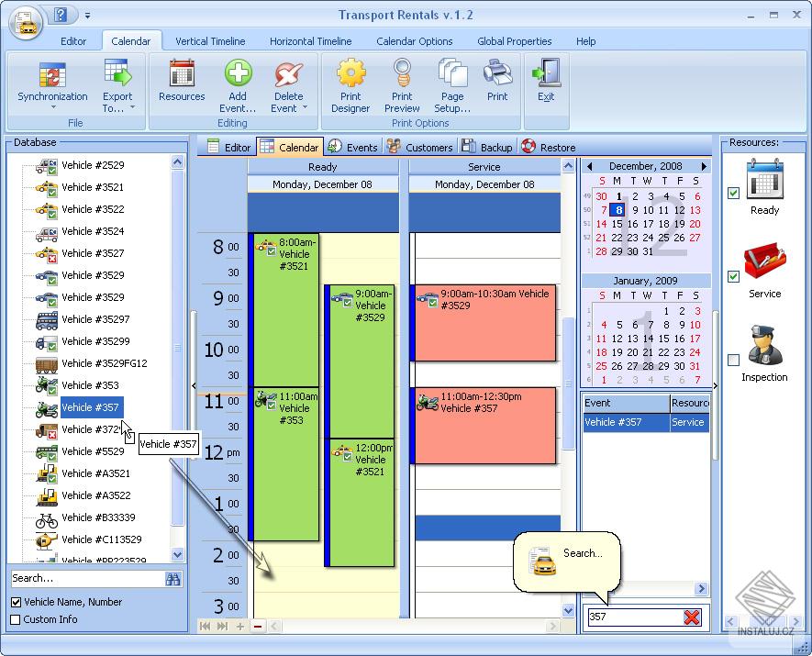Open the Customers tab
812x656 pixels.
420,147
